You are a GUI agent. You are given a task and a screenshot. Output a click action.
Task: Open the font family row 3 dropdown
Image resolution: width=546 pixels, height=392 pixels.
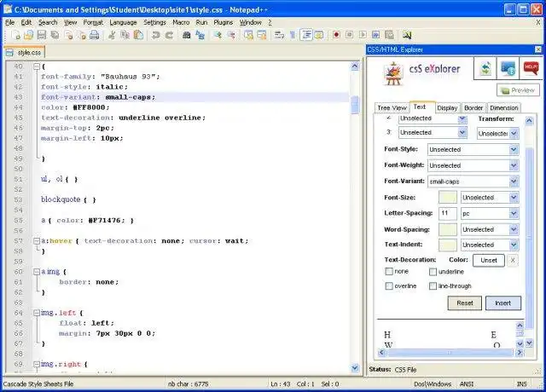click(433, 133)
